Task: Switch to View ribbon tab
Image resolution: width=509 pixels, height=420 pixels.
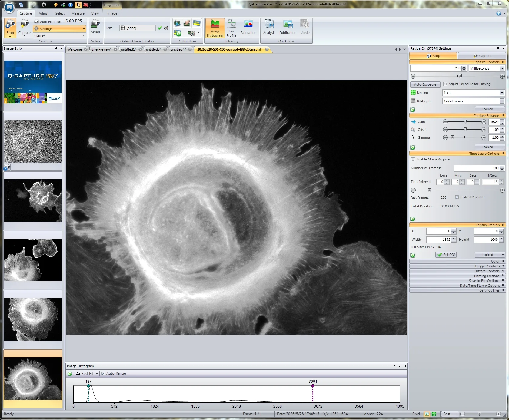Action: (95, 13)
